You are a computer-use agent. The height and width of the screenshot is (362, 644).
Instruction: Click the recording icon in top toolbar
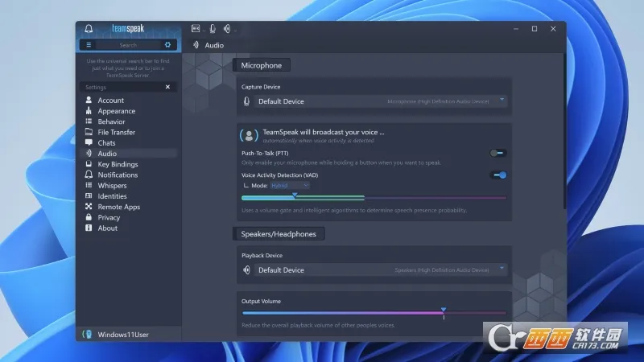[x=196, y=28]
